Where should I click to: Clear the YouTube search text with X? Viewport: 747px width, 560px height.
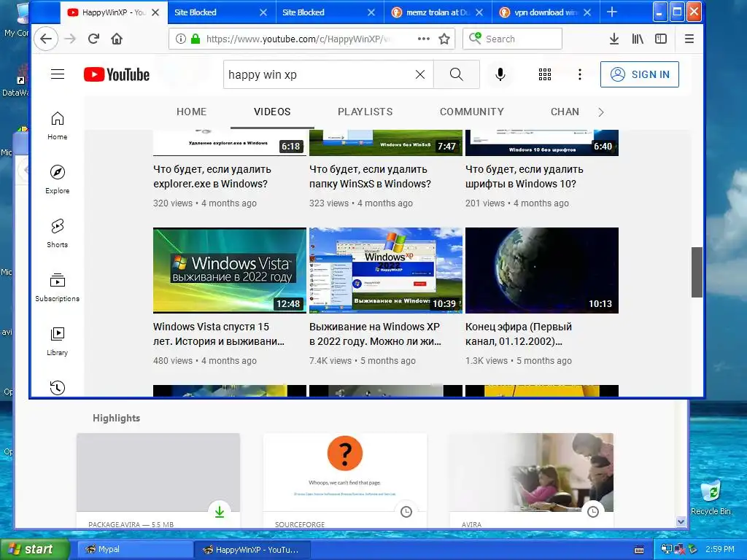tap(419, 74)
